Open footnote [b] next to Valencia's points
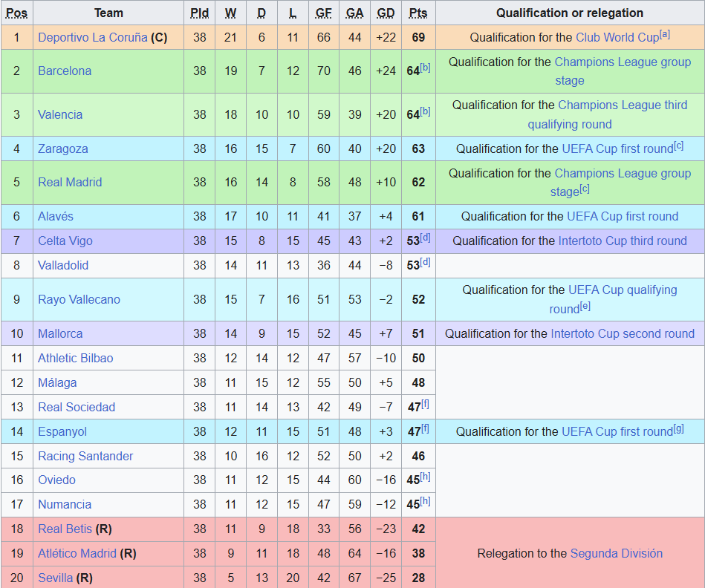 pyautogui.click(x=426, y=111)
